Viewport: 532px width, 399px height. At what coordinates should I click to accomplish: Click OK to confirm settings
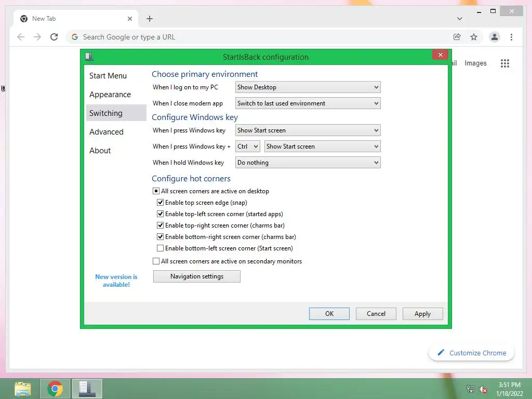[329, 314]
